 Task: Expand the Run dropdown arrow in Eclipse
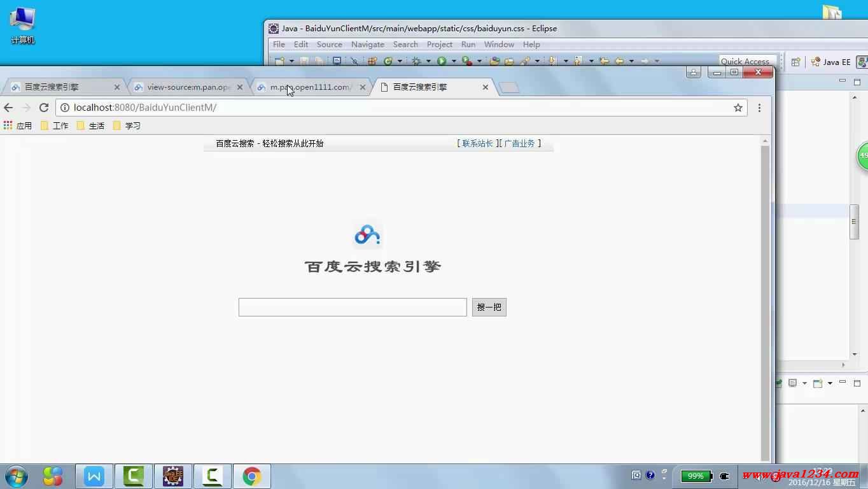(454, 61)
